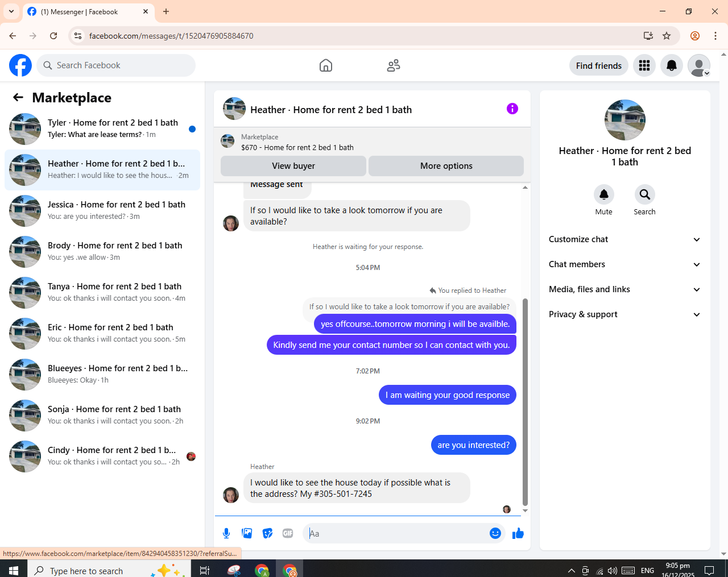Screen dimensions: 728x577
Task: Open the account profile menu
Action: [x=699, y=65]
